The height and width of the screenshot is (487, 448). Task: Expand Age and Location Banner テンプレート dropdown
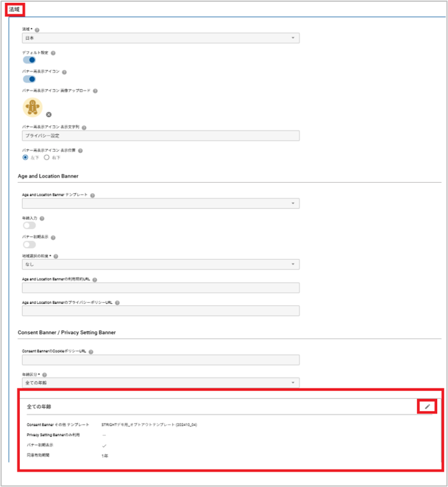pyautogui.click(x=160, y=203)
